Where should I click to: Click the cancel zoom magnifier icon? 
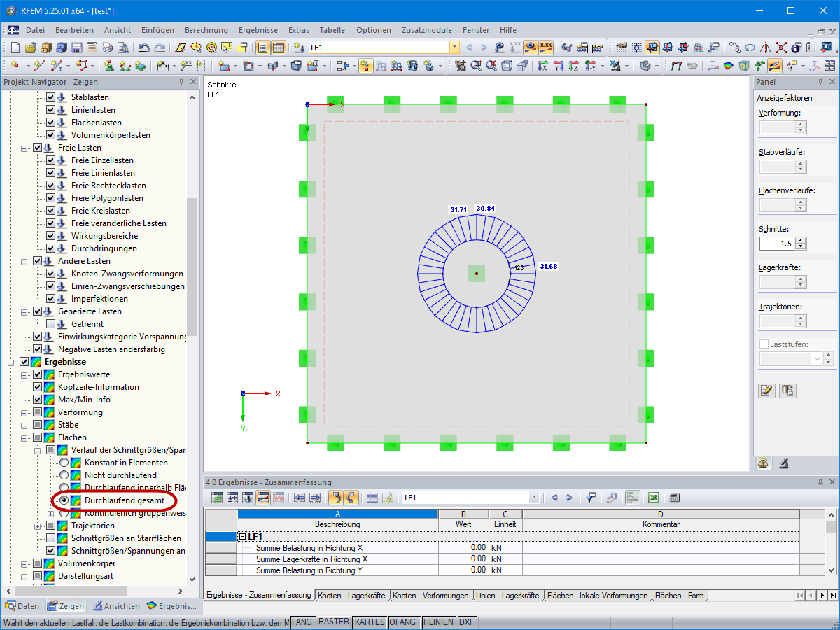(x=491, y=66)
